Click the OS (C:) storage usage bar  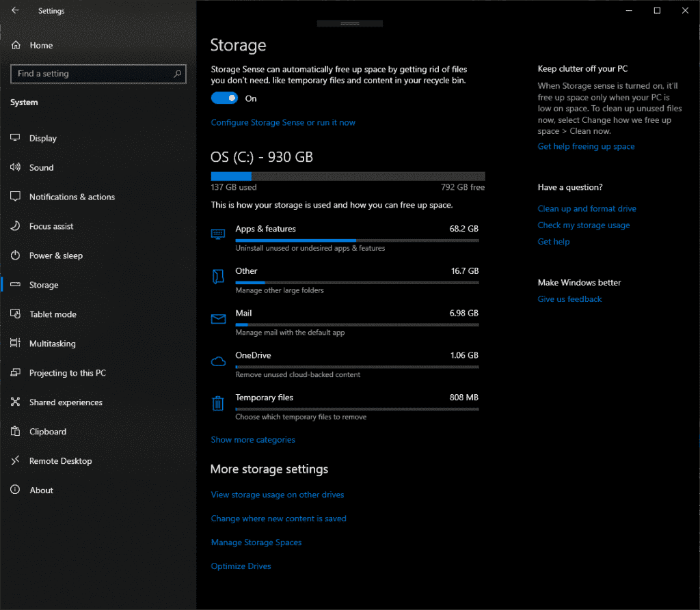tap(348, 176)
